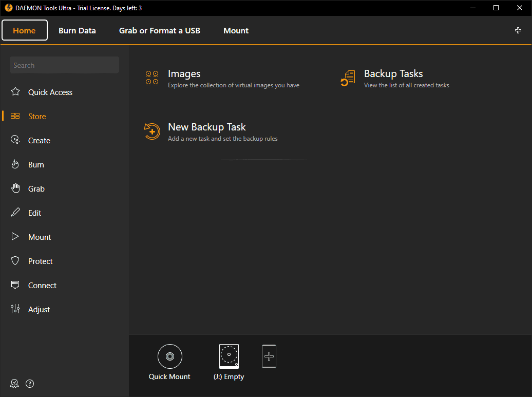Open Quick Access in the sidebar
This screenshot has height=397, width=532.
[x=50, y=92]
